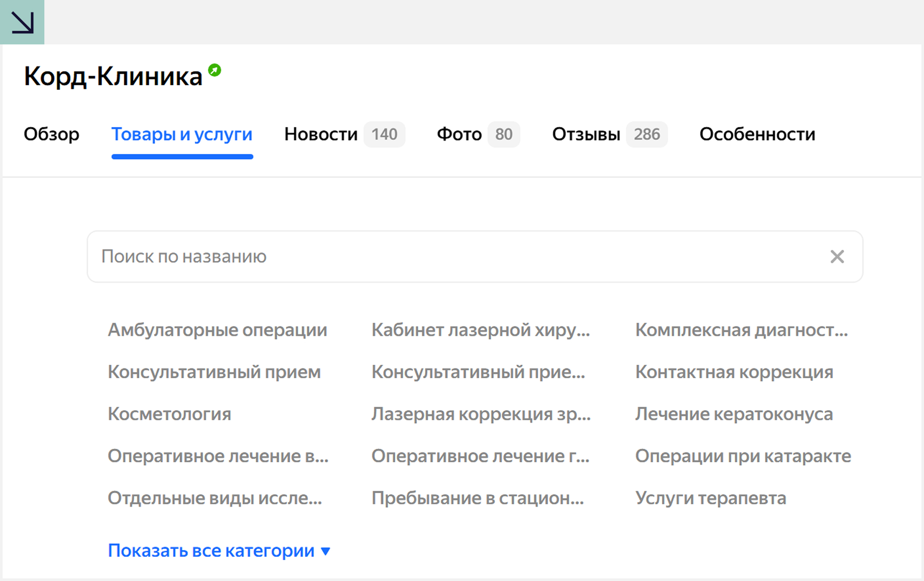Viewport: 924px width, 581px height.
Task: Choose the Операции при катаракте category
Action: [743, 456]
